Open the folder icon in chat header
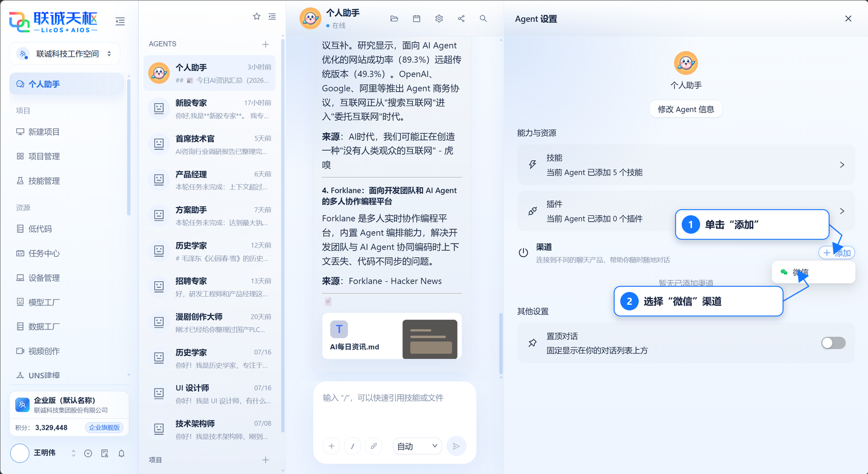The width and height of the screenshot is (868, 474). [394, 18]
